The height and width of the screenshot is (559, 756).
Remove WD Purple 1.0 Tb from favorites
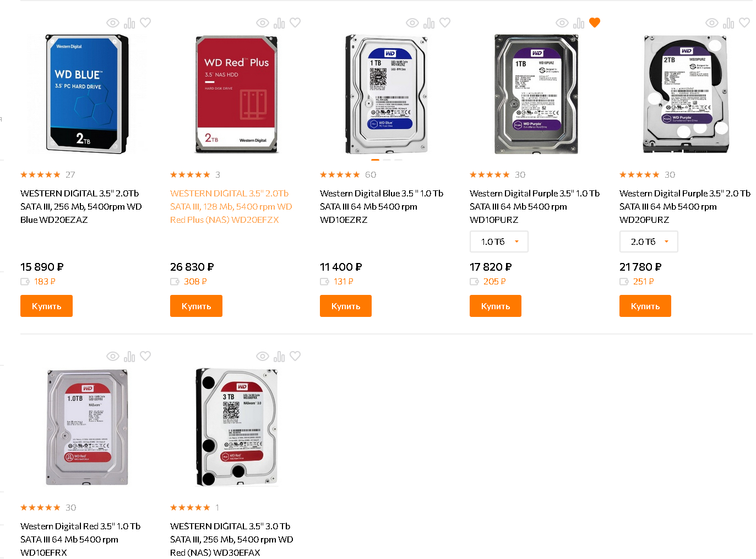click(595, 23)
